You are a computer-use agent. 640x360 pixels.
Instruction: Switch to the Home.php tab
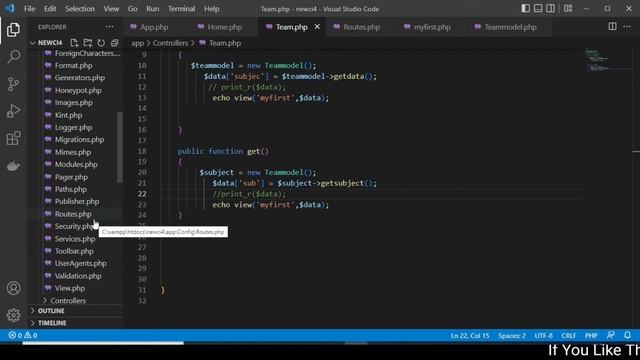click(x=224, y=27)
